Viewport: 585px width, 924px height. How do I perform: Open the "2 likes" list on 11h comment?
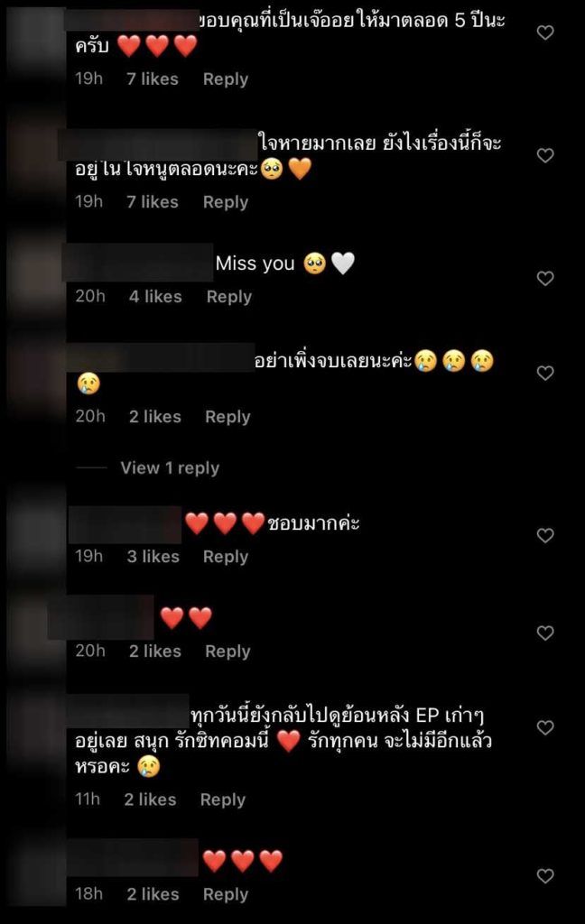tap(151, 799)
